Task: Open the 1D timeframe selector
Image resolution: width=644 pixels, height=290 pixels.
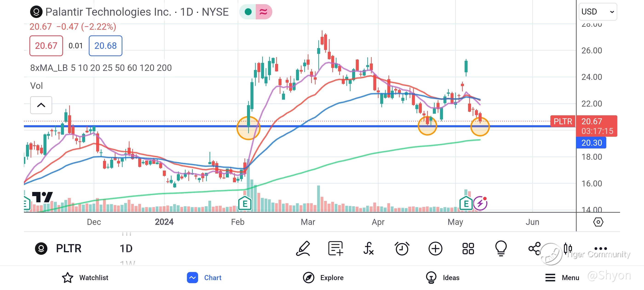Action: pos(126,249)
